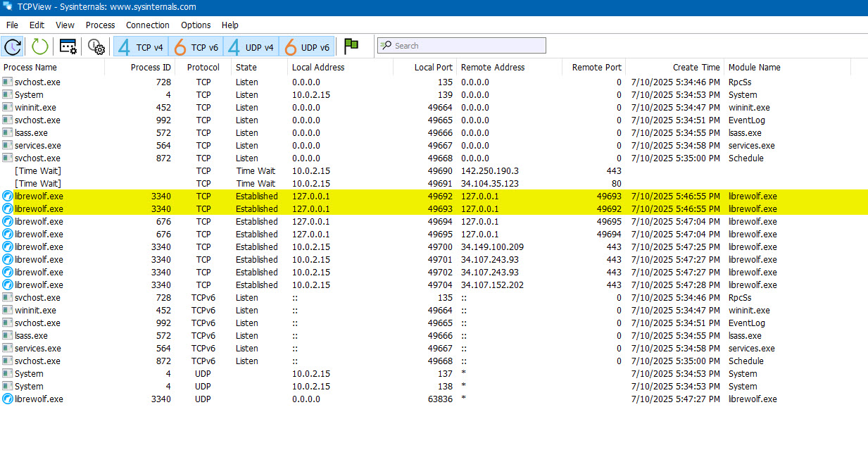Sort by the Process ID column header
868x462 pixels.
[151, 68]
